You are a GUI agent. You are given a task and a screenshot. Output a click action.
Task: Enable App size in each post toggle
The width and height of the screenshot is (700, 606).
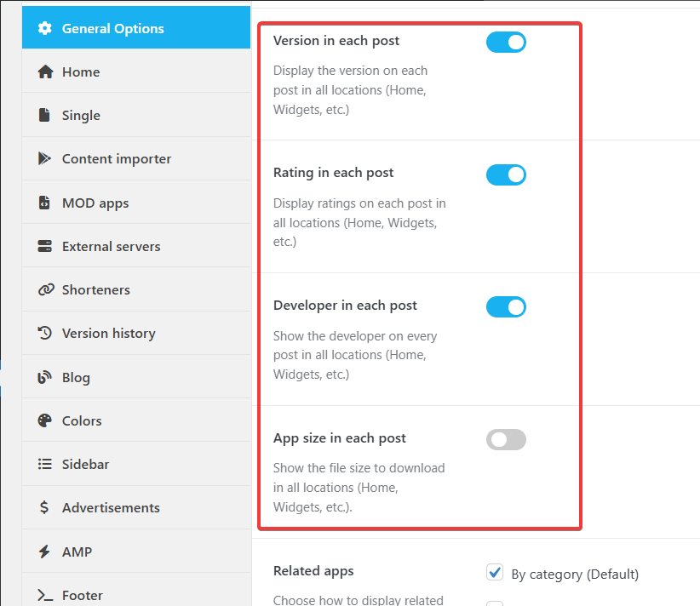(x=506, y=440)
